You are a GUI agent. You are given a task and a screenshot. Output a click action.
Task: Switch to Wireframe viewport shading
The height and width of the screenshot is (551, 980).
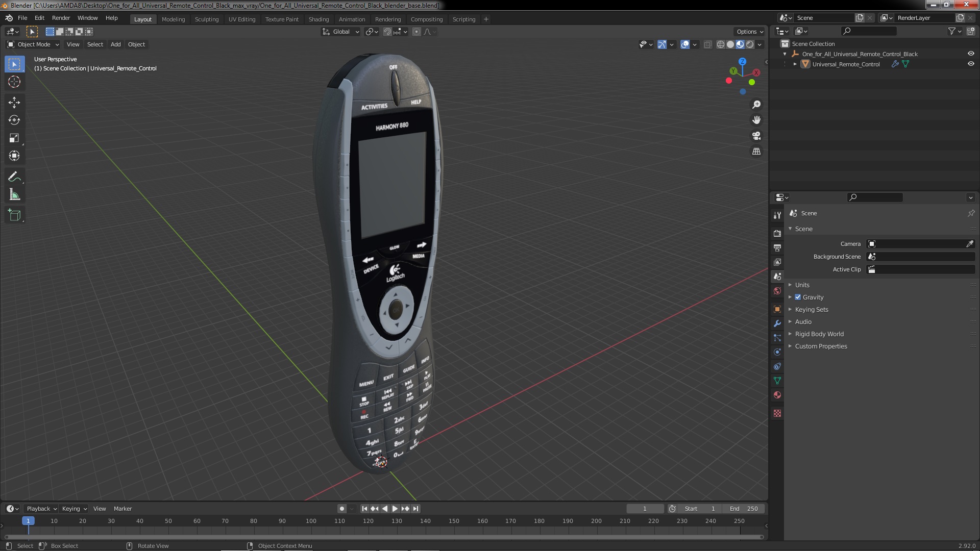(721, 44)
